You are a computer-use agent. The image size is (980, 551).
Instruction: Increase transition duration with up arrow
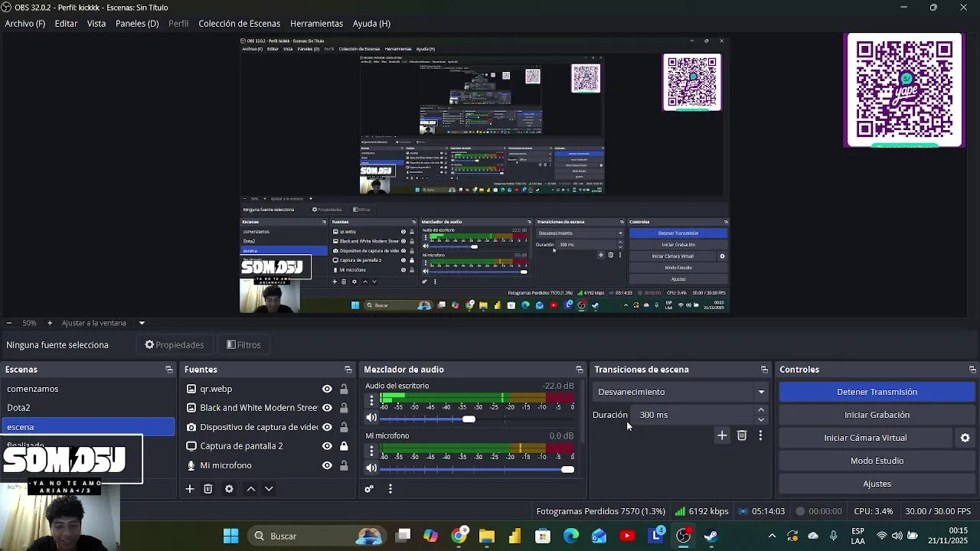[761, 410]
